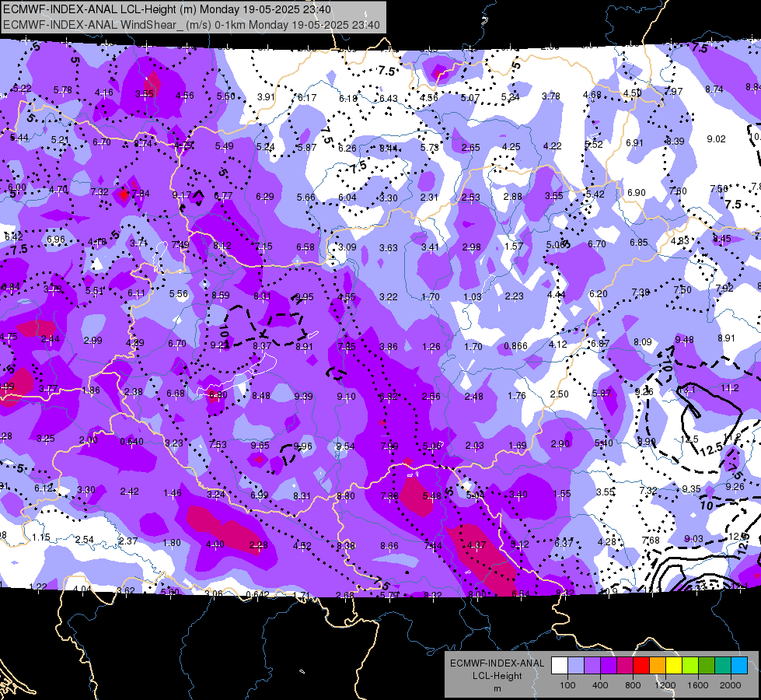Click the data value 9.48
Image resolution: width=761 pixels, height=700 pixels.
[684, 340]
